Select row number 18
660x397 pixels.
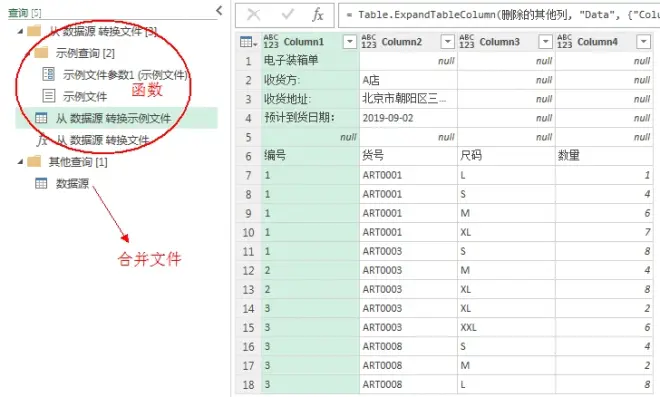pos(248,384)
